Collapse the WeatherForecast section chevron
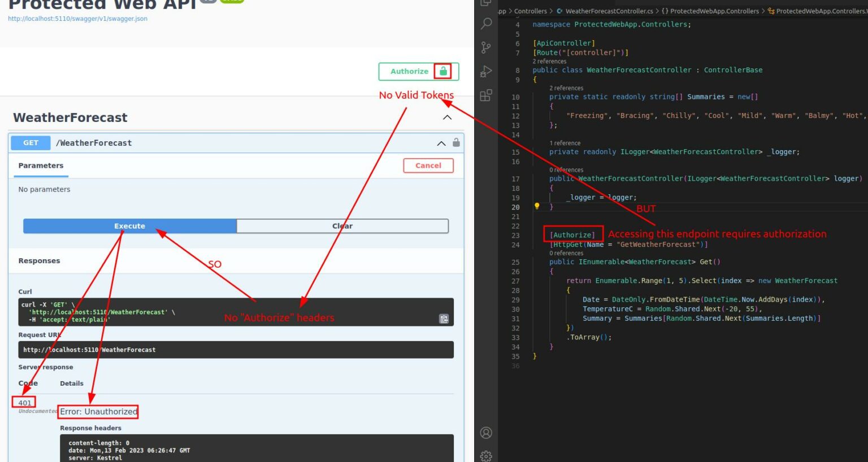The width and height of the screenshot is (868, 462). tap(447, 117)
